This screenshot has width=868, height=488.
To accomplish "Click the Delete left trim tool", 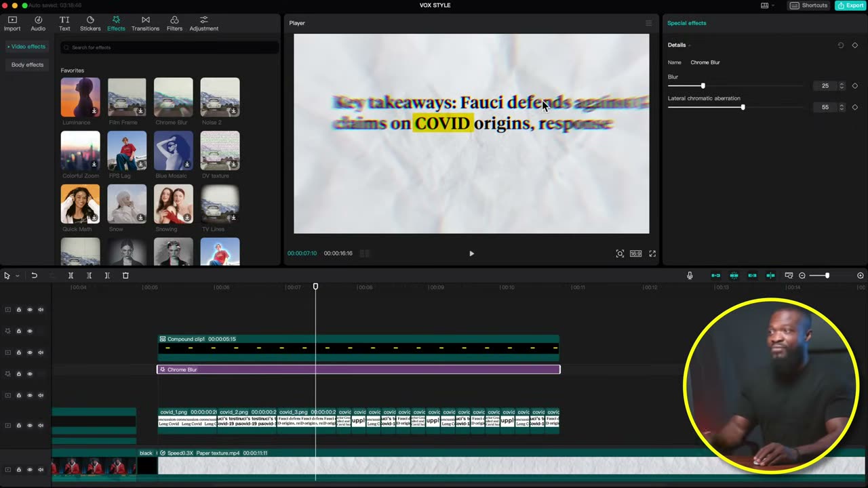I will tap(89, 276).
